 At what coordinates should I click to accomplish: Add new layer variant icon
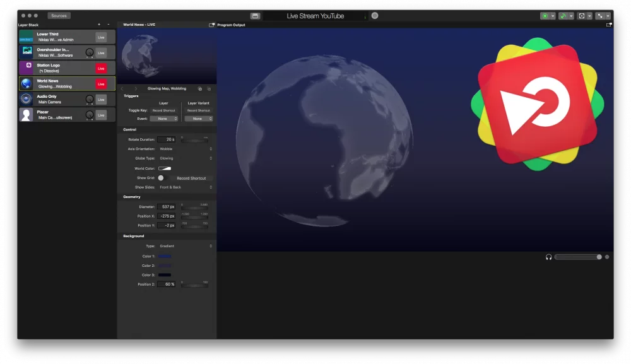(x=200, y=88)
